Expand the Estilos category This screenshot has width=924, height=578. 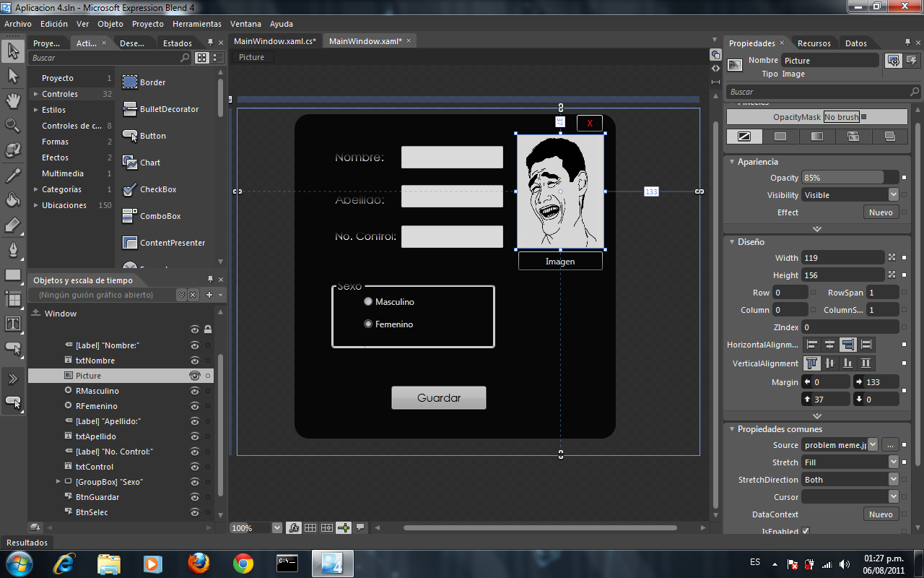click(36, 110)
